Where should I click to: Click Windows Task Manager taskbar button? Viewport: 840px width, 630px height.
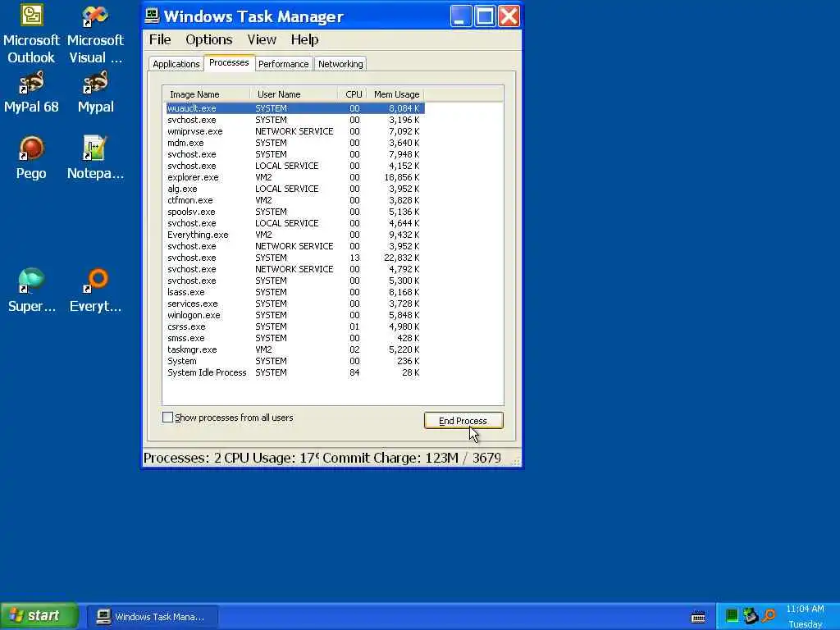[153, 617]
